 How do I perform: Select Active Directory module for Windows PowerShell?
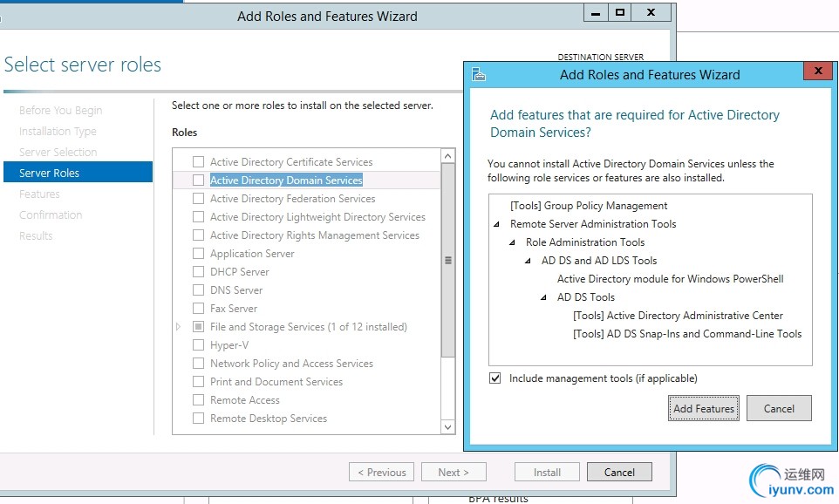point(670,279)
